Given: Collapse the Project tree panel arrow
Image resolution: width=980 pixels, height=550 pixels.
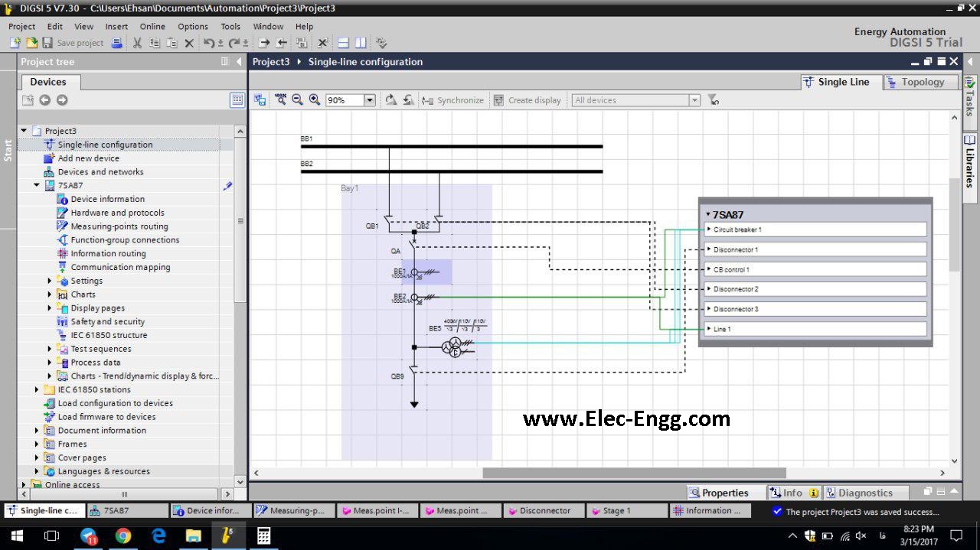Looking at the screenshot, I should pyautogui.click(x=239, y=61).
